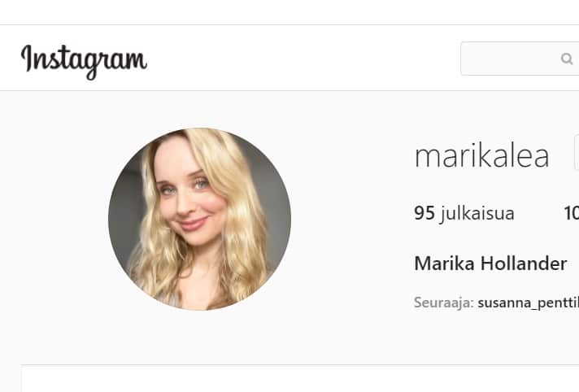
Task: Click the username marikalea heading
Action: (x=482, y=156)
